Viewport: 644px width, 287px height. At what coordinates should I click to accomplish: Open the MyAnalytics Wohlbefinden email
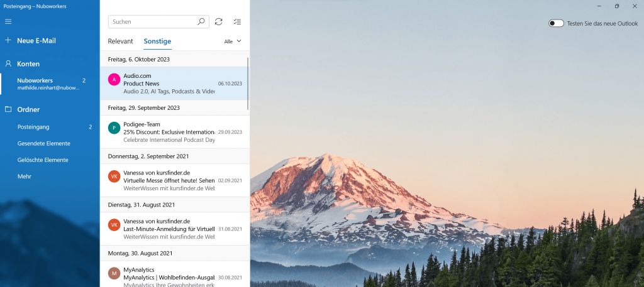point(175,274)
